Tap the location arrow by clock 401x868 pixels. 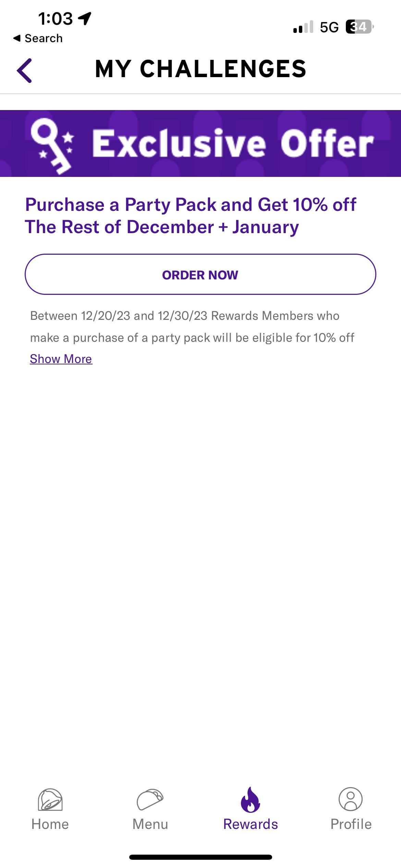[x=85, y=18]
